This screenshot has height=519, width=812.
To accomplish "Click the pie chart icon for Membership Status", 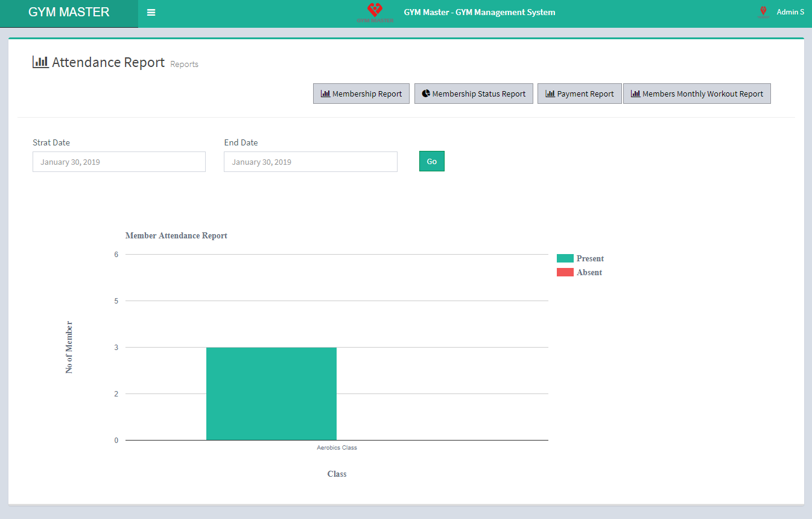I will point(426,94).
